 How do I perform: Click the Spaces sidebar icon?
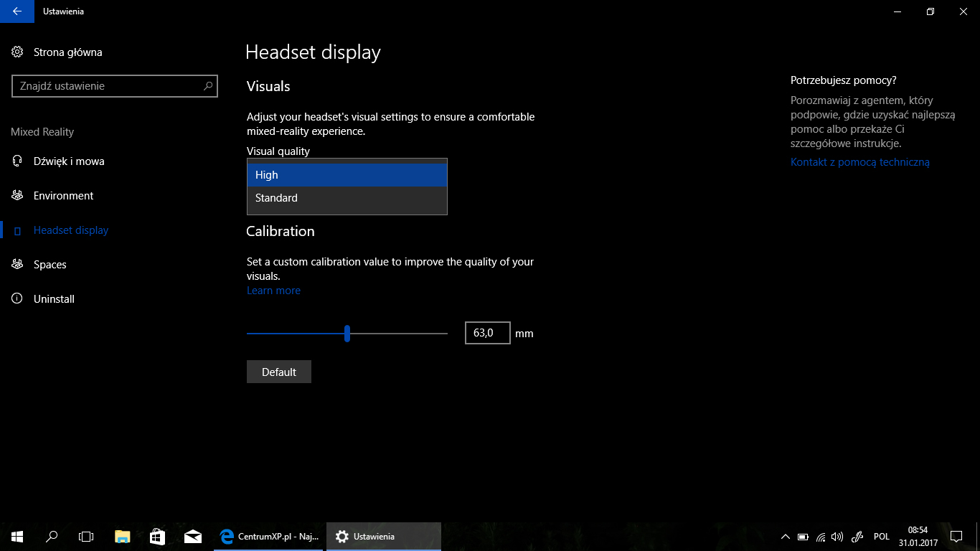[17, 265]
